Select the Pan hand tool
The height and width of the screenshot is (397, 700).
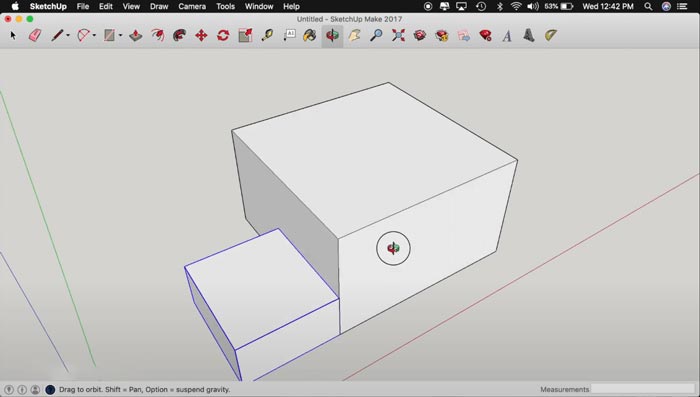(x=354, y=35)
